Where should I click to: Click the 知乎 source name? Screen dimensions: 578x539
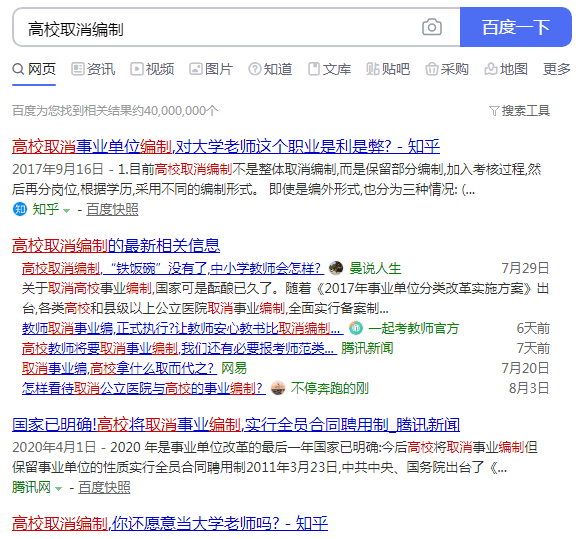coord(46,209)
